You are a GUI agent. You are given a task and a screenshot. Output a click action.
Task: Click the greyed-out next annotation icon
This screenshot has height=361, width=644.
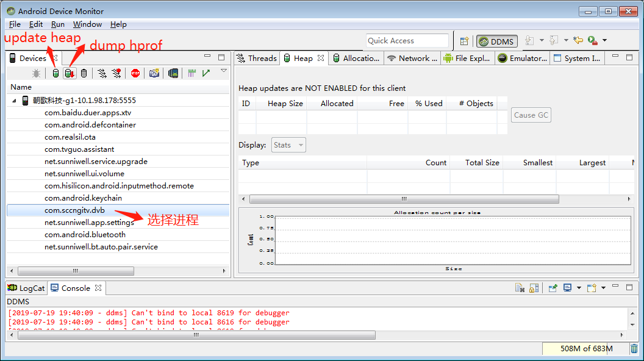click(529, 40)
